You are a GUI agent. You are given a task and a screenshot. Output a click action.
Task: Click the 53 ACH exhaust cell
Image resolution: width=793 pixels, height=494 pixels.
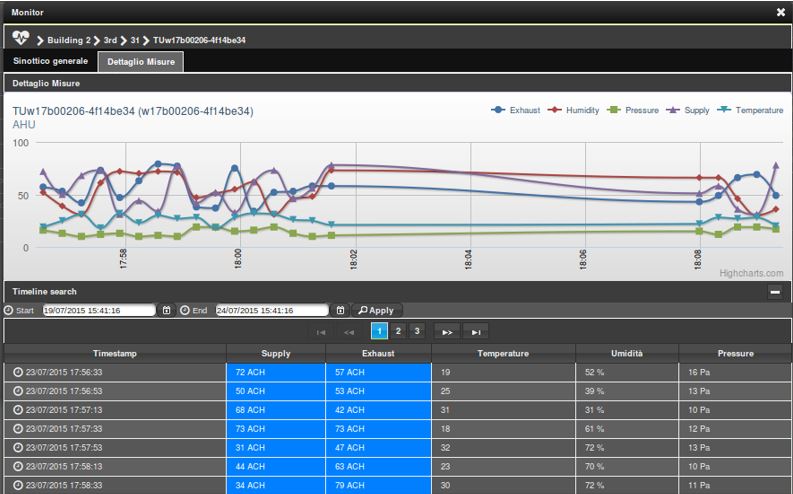click(x=378, y=391)
